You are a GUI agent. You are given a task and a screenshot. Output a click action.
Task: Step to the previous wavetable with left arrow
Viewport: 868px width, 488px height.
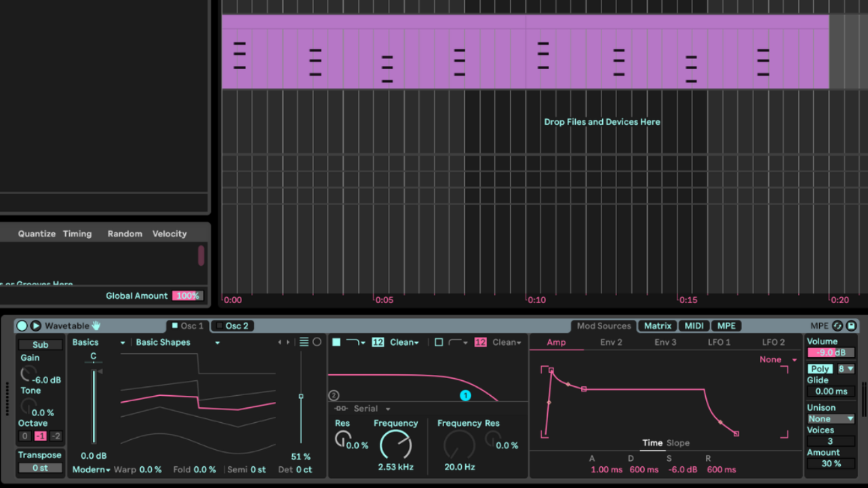click(280, 342)
